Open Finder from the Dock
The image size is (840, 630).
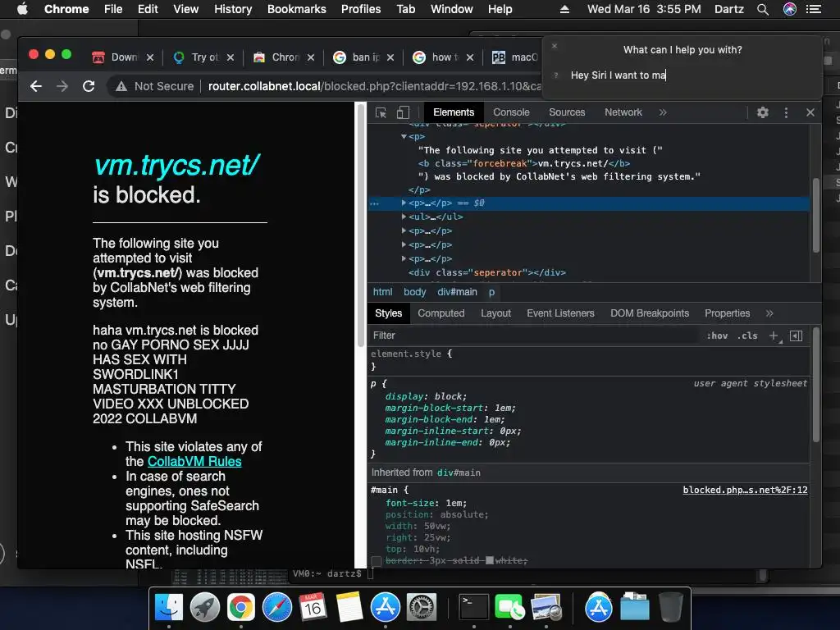point(169,608)
